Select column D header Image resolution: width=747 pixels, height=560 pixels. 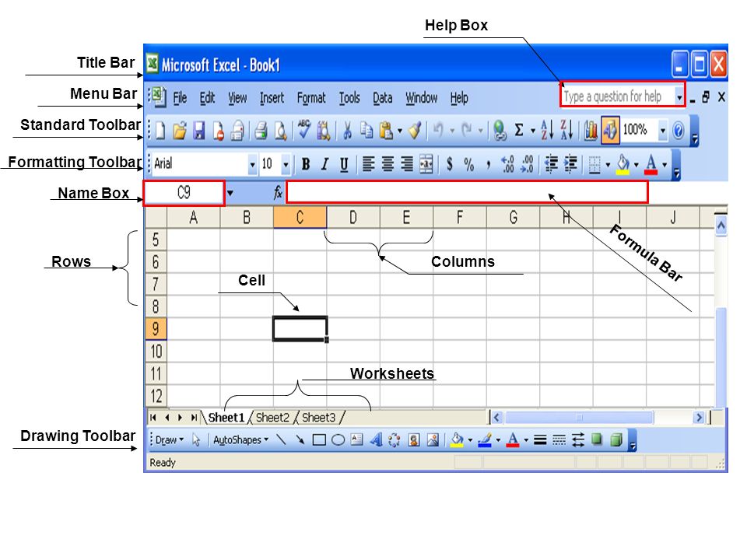353,218
